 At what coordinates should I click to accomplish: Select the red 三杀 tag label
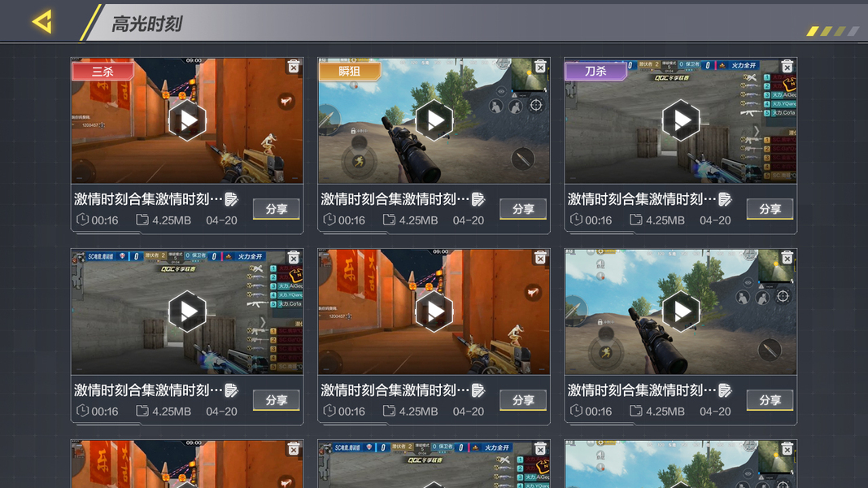pos(103,72)
